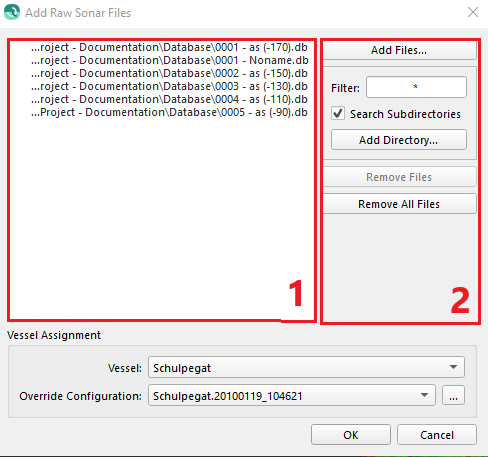Image resolution: width=488 pixels, height=457 pixels.
Task: Select file 0003 - as (-130).db
Action: 169,86
